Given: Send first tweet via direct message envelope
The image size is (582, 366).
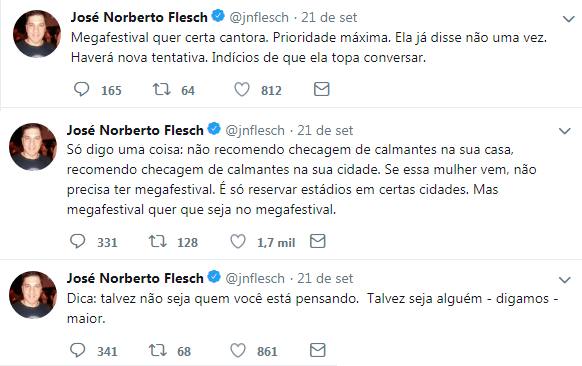Looking at the screenshot, I should coord(321,89).
